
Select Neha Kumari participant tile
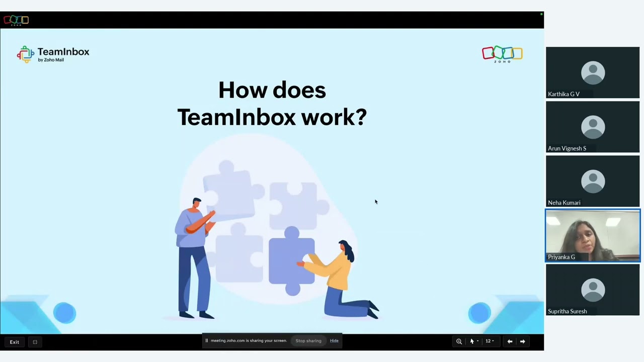[x=593, y=181]
